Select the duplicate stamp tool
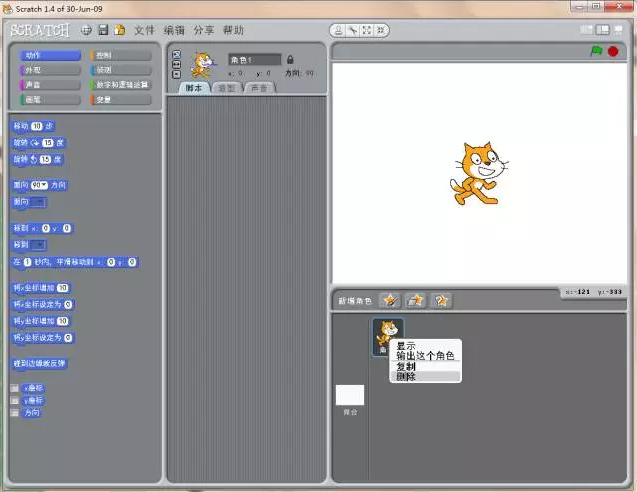Viewport: 637px width, 492px height. (x=338, y=30)
